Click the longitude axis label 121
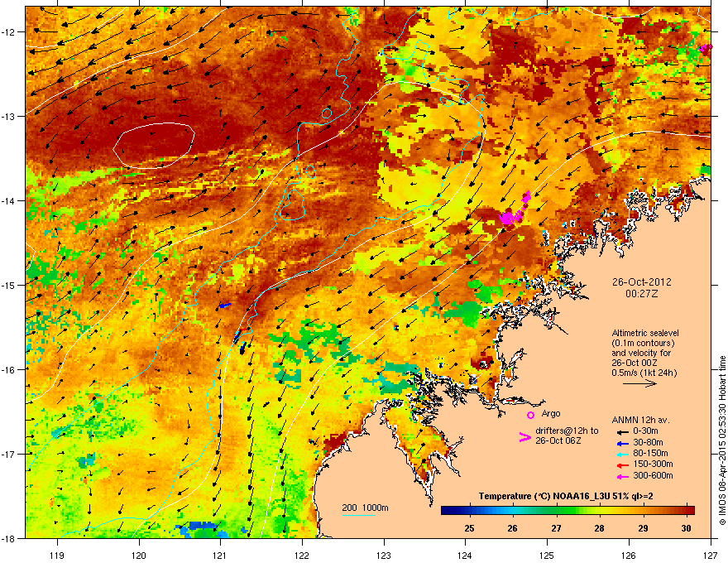The width and height of the screenshot is (728, 563). pyautogui.click(x=220, y=555)
